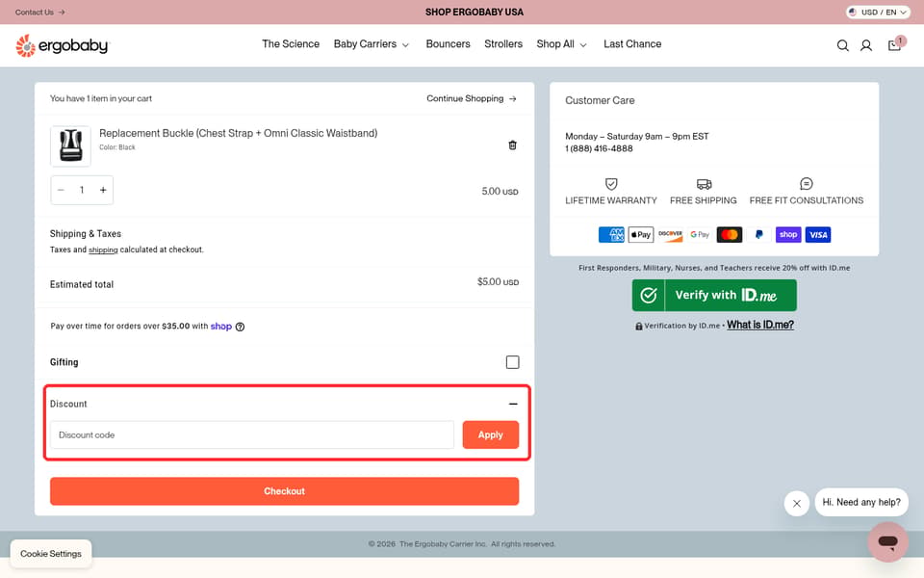Screen dimensions: 924x578
Task: Click the Checkout button
Action: [x=284, y=491]
